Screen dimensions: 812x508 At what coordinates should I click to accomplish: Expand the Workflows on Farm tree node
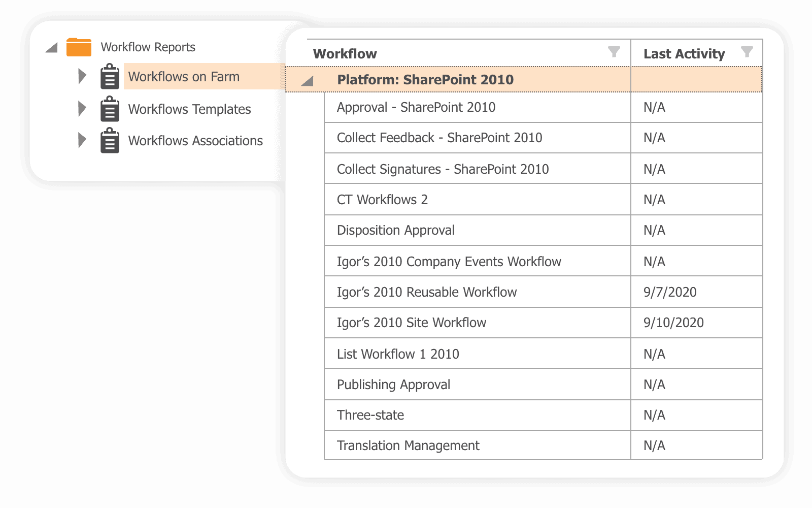pos(82,77)
